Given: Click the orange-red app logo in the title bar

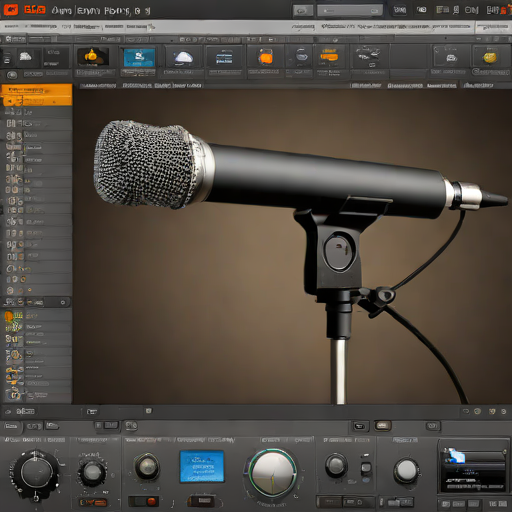Looking at the screenshot, I should 10,10.
